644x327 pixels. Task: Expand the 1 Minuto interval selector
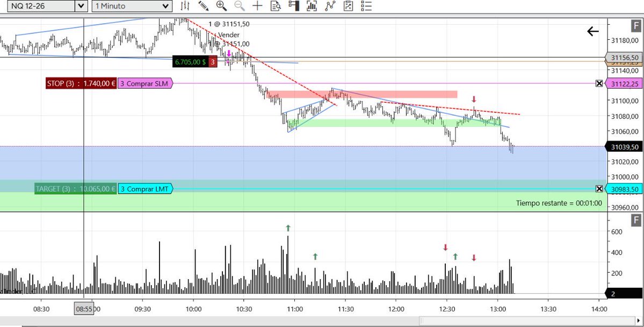click(x=165, y=6)
